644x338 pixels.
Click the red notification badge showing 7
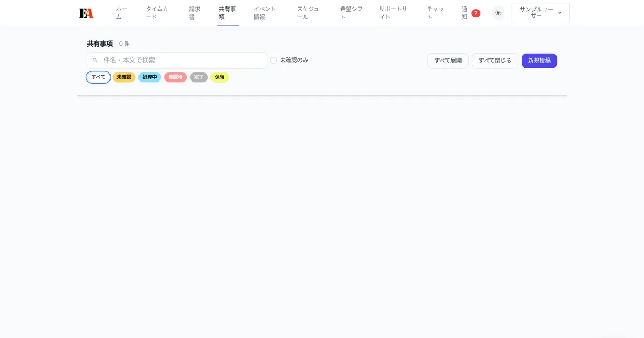coord(475,13)
